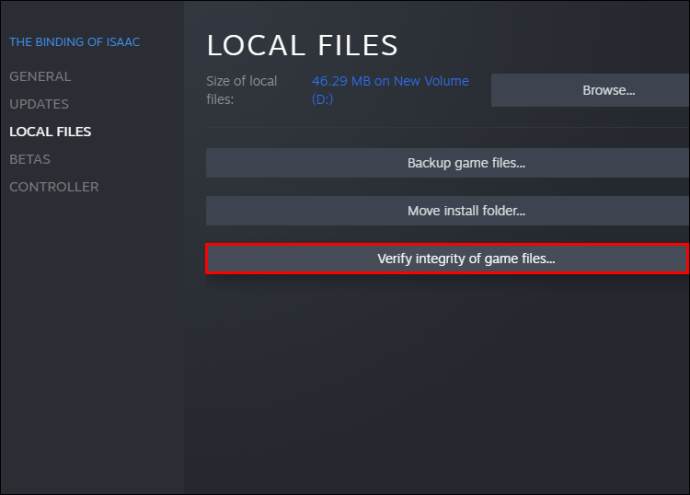Image resolution: width=690 pixels, height=495 pixels.
Task: Click Backup game files... button
Action: 448,163
